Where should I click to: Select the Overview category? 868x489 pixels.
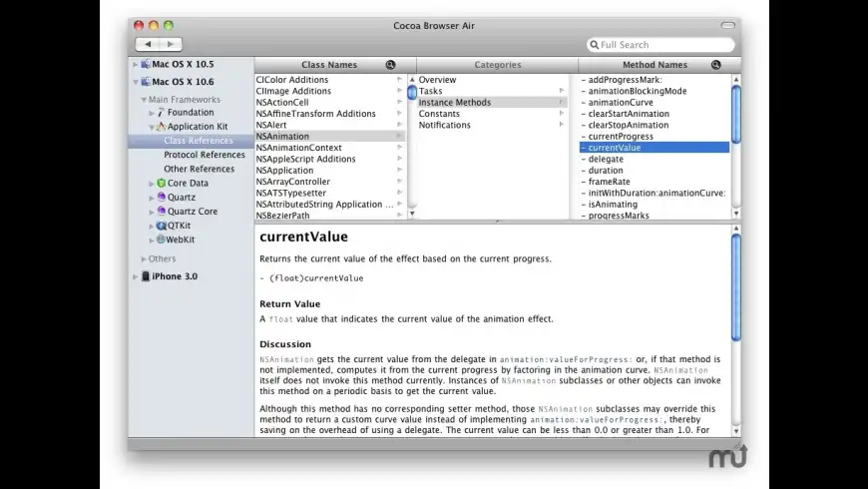tap(437, 80)
